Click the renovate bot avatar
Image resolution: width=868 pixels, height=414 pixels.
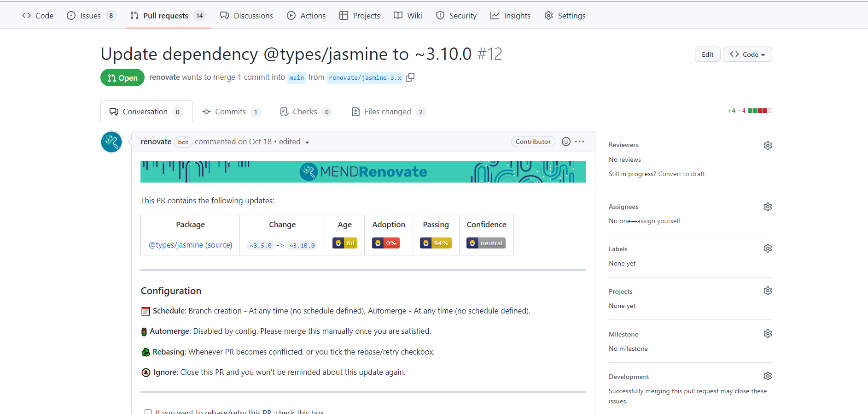111,142
